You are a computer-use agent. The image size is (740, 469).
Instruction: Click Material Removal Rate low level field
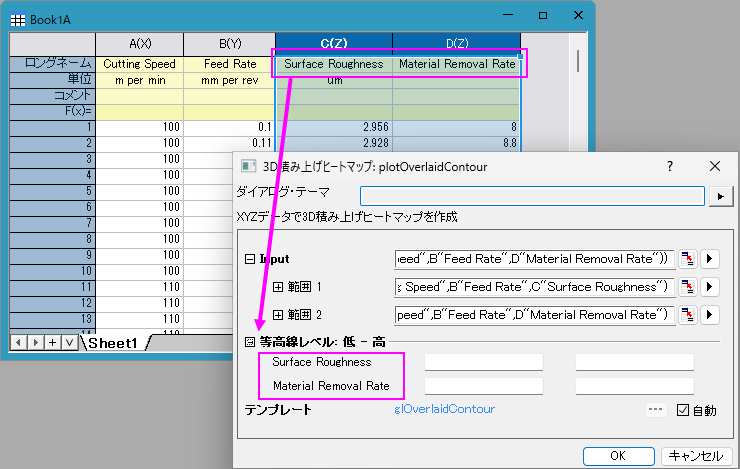point(484,385)
